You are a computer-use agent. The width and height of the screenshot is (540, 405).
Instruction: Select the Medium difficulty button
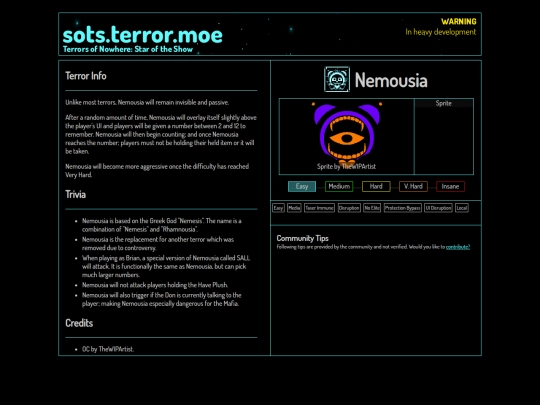339,186
